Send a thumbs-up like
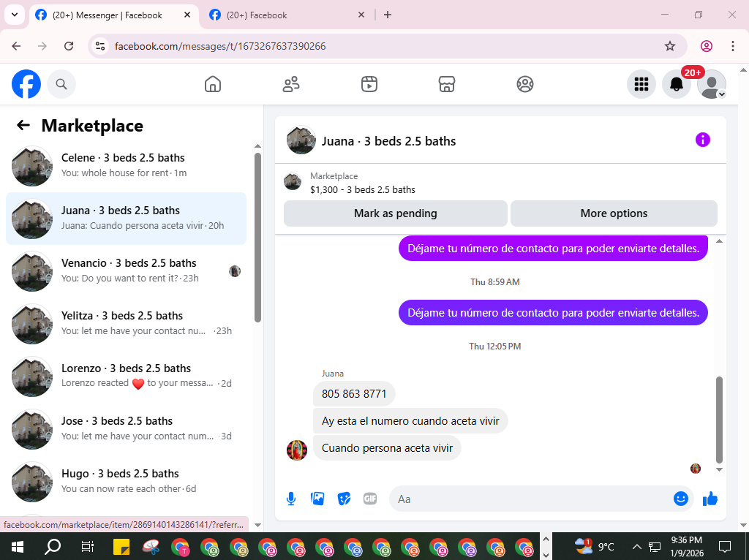The image size is (749, 560). (x=710, y=499)
